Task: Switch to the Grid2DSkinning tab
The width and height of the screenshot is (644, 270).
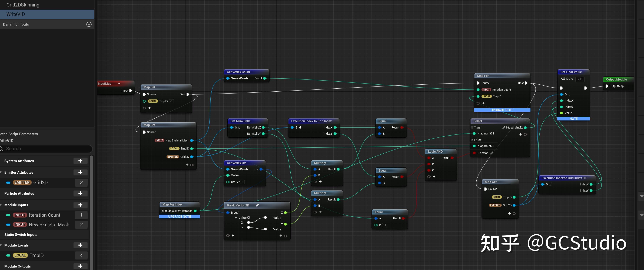Action: coord(23,5)
